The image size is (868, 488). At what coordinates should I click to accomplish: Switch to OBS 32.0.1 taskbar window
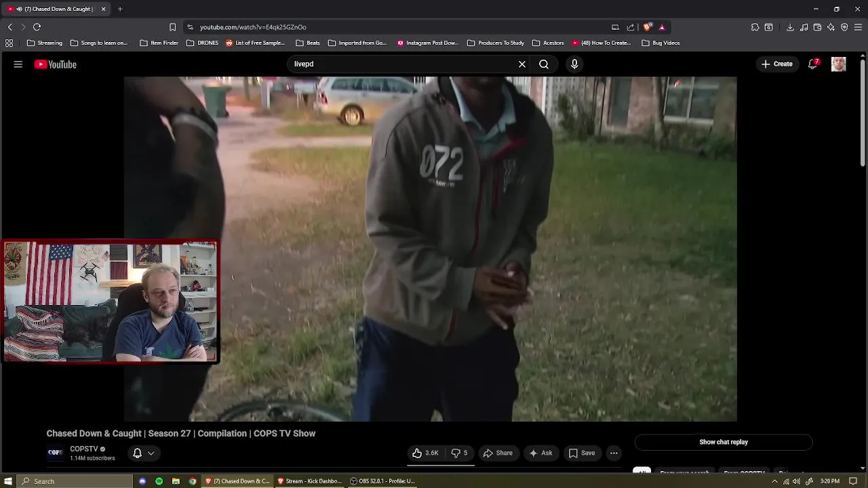click(382, 481)
